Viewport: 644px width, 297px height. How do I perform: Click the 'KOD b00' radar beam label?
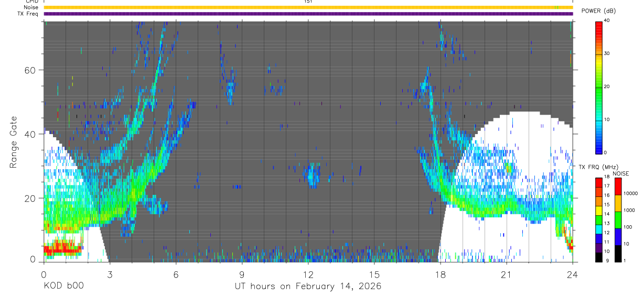coord(63,287)
